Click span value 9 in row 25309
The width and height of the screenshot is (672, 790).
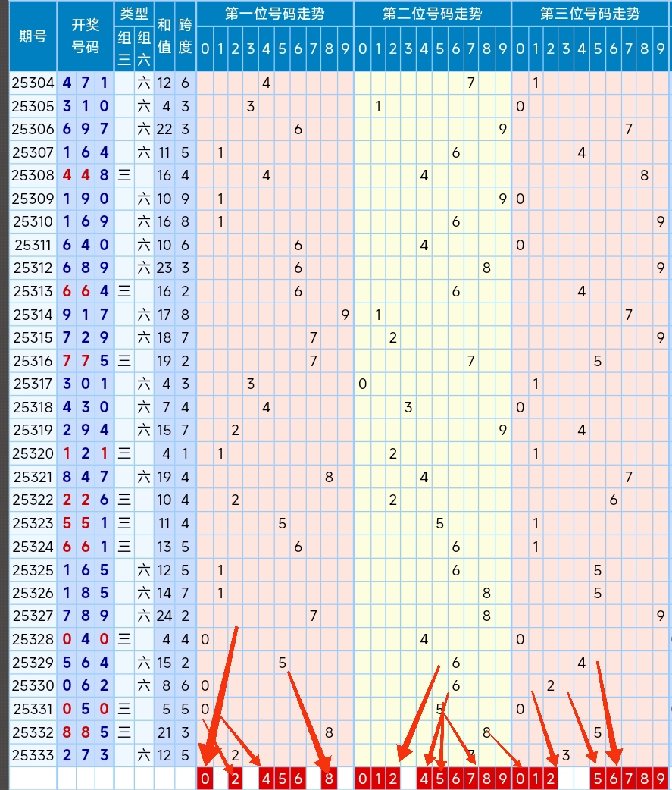[185, 199]
